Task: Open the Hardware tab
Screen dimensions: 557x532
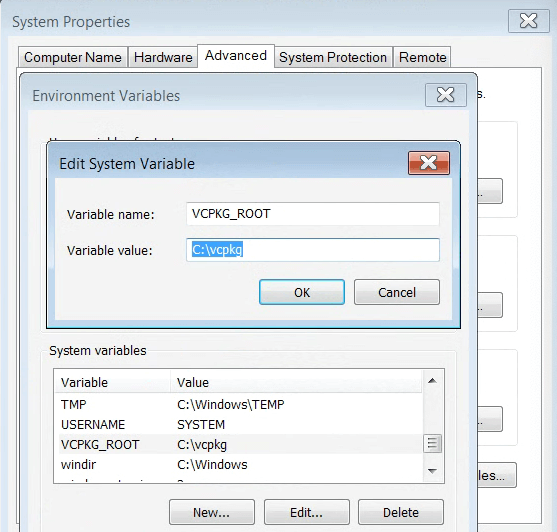Action: [163, 57]
